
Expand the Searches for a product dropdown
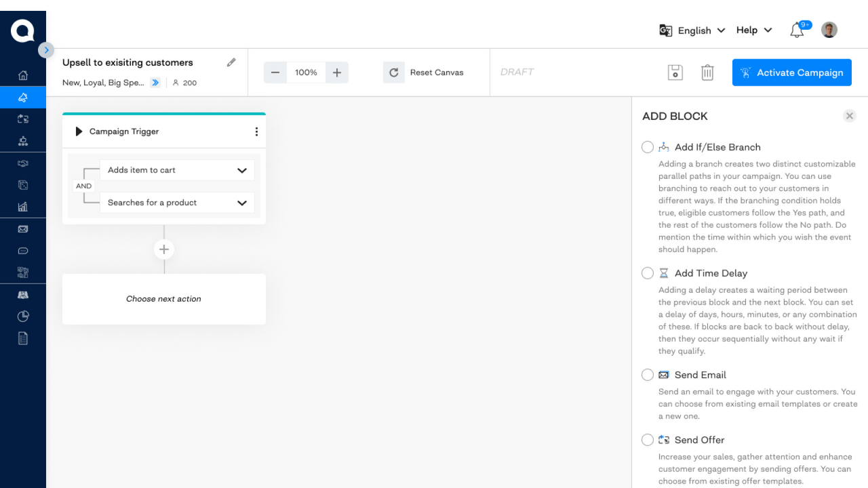(x=177, y=203)
